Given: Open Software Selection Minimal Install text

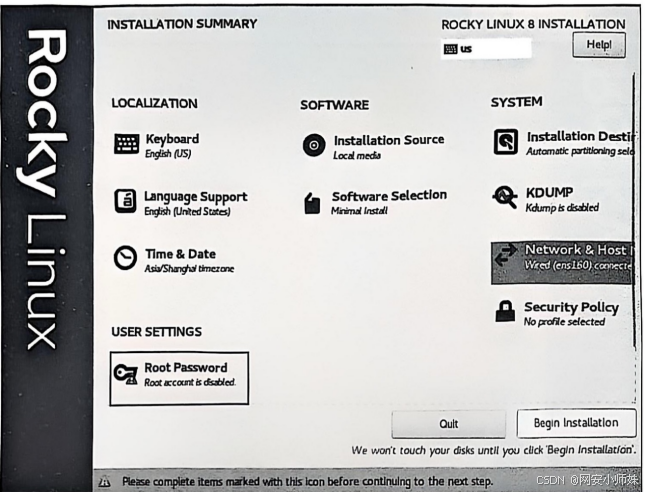Looking at the screenshot, I should [x=360, y=211].
